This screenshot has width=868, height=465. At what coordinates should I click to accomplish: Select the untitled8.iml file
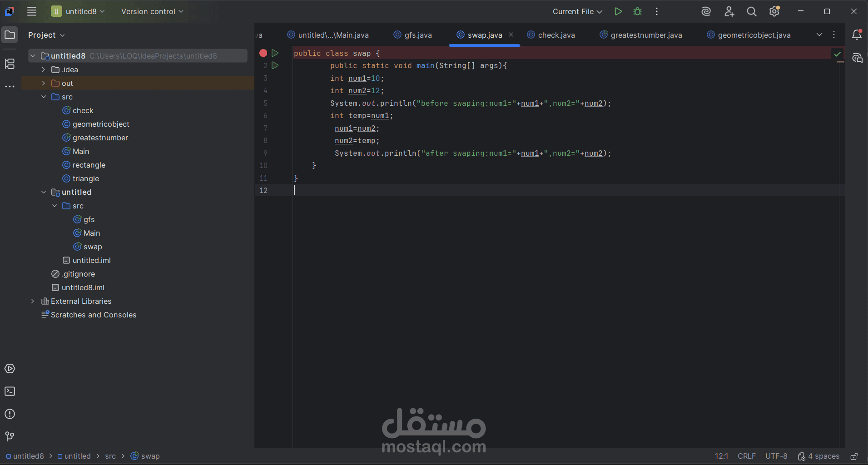point(83,287)
